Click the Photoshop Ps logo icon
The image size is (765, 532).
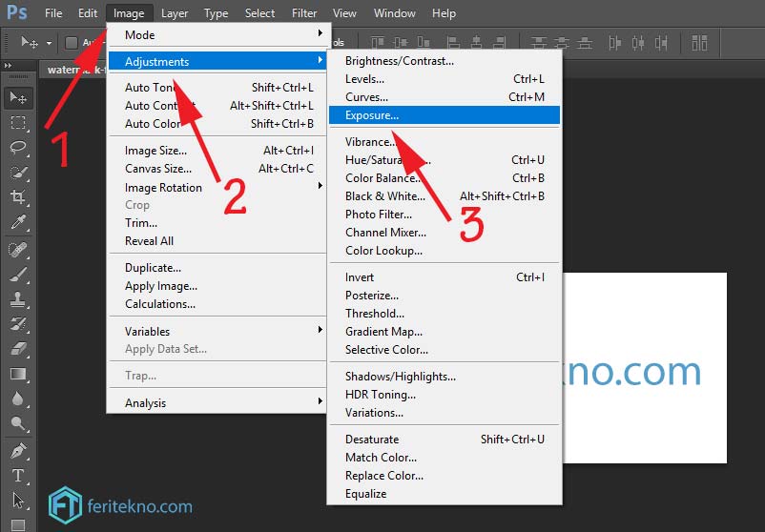pos(16,12)
